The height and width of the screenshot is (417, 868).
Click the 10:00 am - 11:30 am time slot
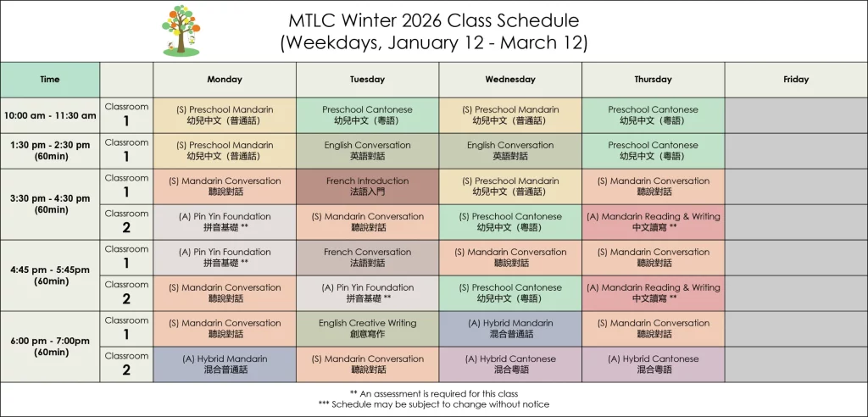50,115
